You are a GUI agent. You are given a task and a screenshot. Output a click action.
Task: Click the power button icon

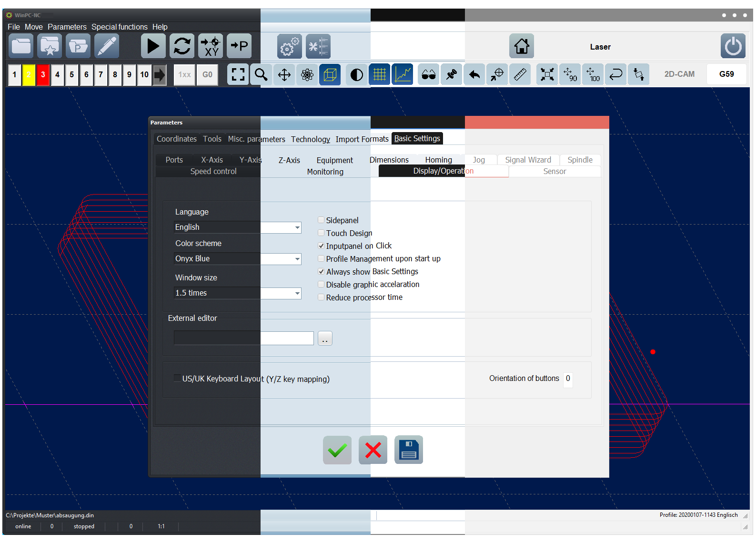pos(733,46)
